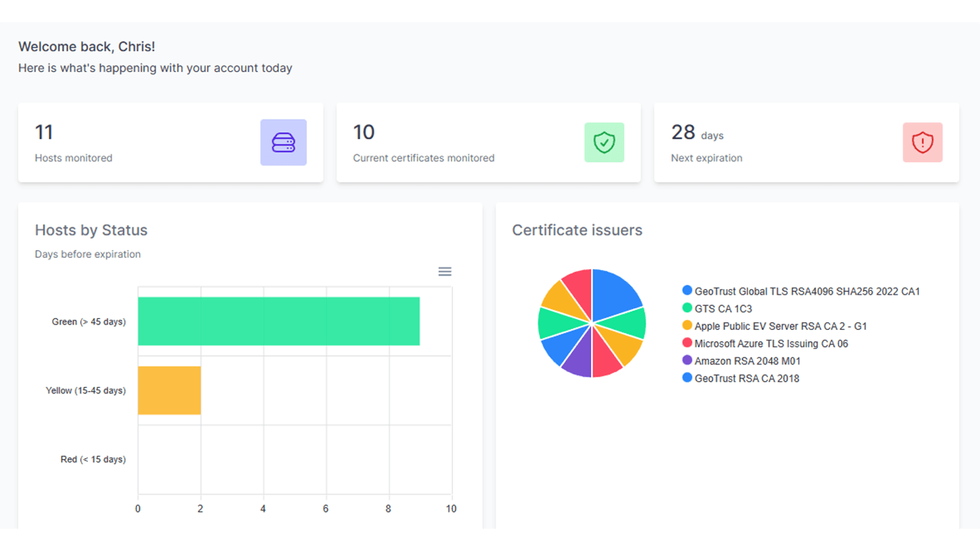Toggle GeoTrust RSA CA 2018 legend dot

pos(687,378)
